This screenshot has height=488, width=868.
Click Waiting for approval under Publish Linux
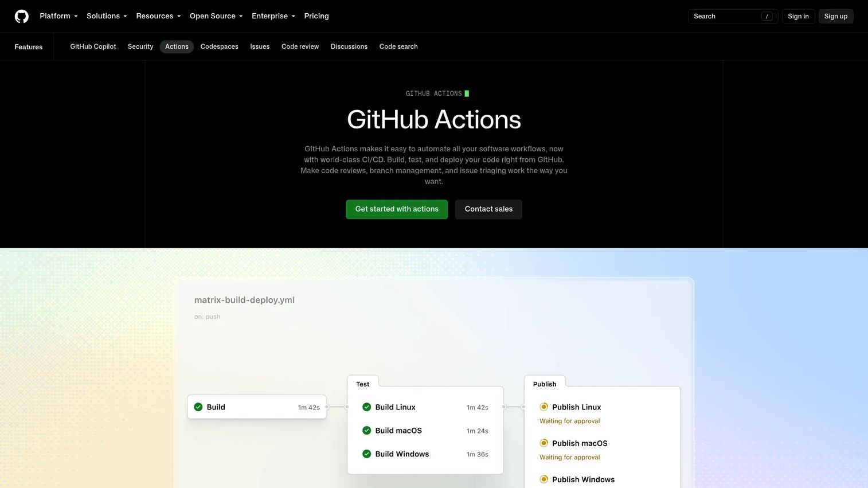point(569,421)
